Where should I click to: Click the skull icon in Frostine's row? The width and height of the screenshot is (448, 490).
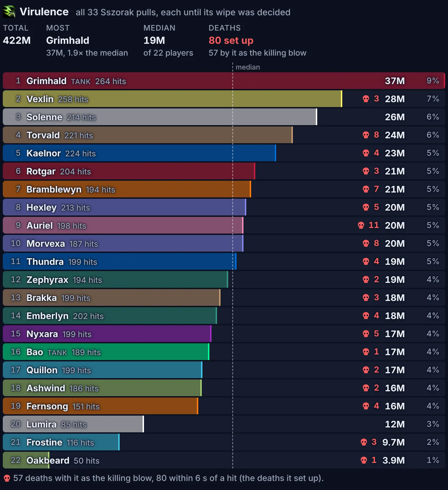pyautogui.click(x=364, y=442)
